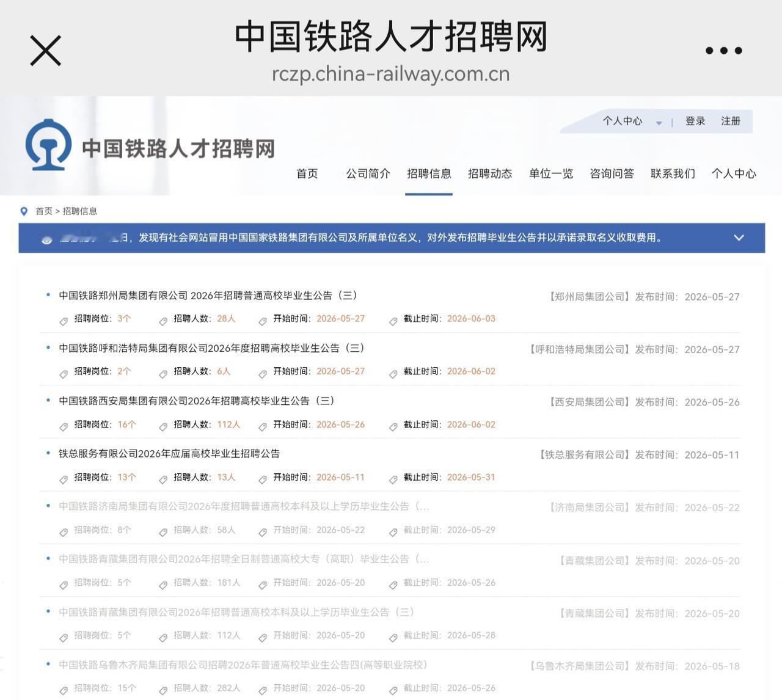Open 个人中心 in the main navigation

click(x=734, y=173)
